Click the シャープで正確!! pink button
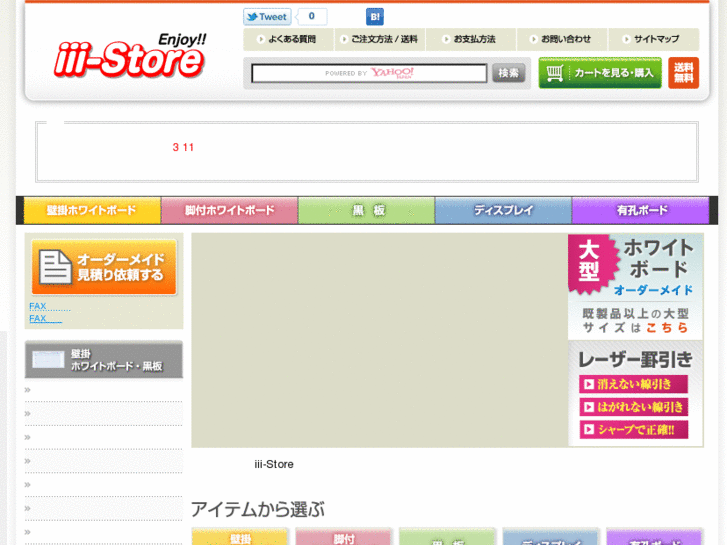727x545 pixels. [633, 430]
